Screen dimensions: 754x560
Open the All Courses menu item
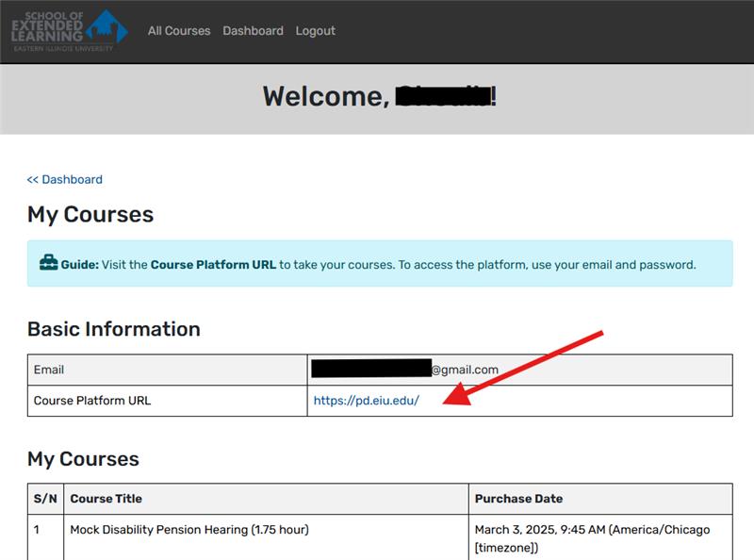pos(179,31)
